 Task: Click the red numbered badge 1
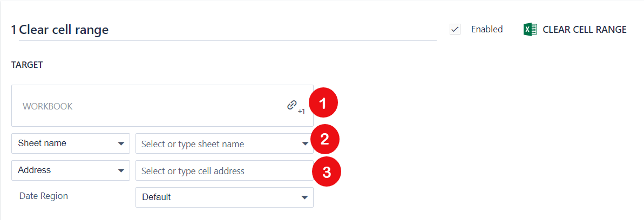point(323,104)
